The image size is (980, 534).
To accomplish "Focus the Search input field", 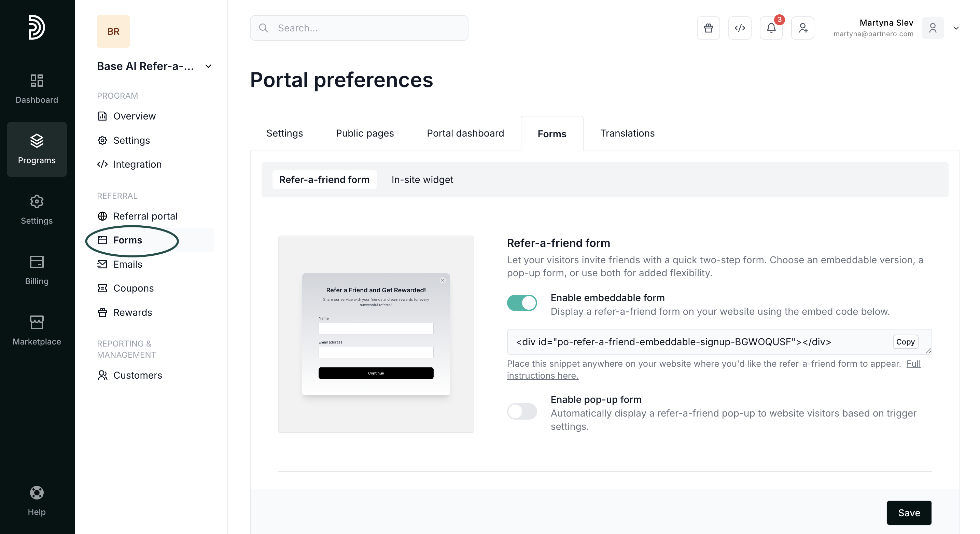I will coord(359,28).
